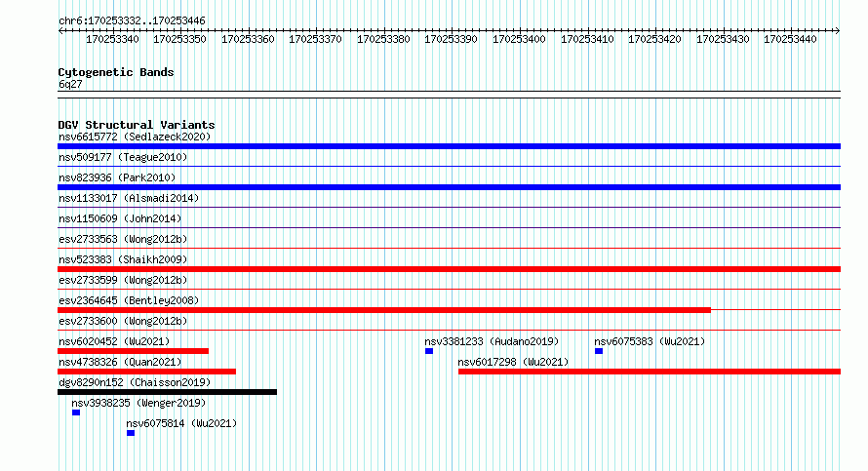Open the esv2733599 (Wong2012b) label
Image resolution: width=868 pixels, height=471 pixels.
(123, 280)
